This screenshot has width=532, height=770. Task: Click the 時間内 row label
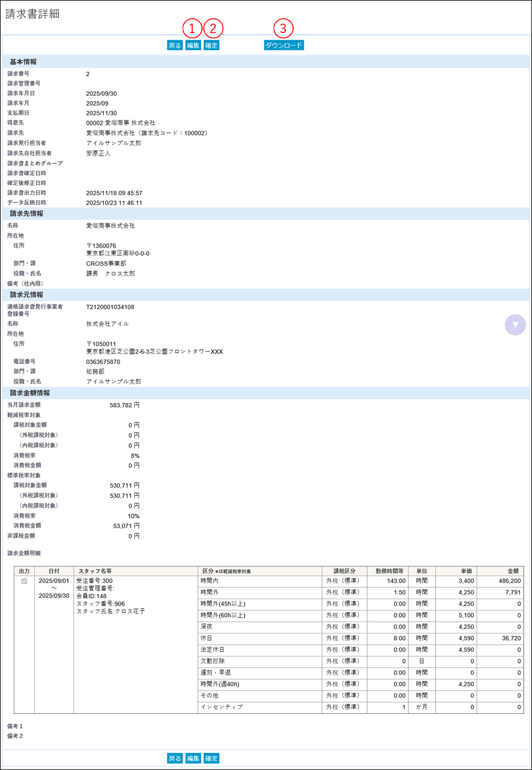coord(210,581)
